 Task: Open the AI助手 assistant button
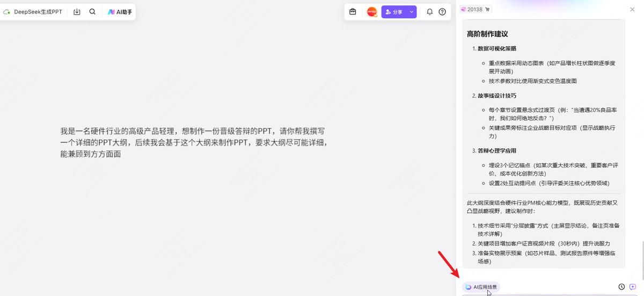point(119,12)
